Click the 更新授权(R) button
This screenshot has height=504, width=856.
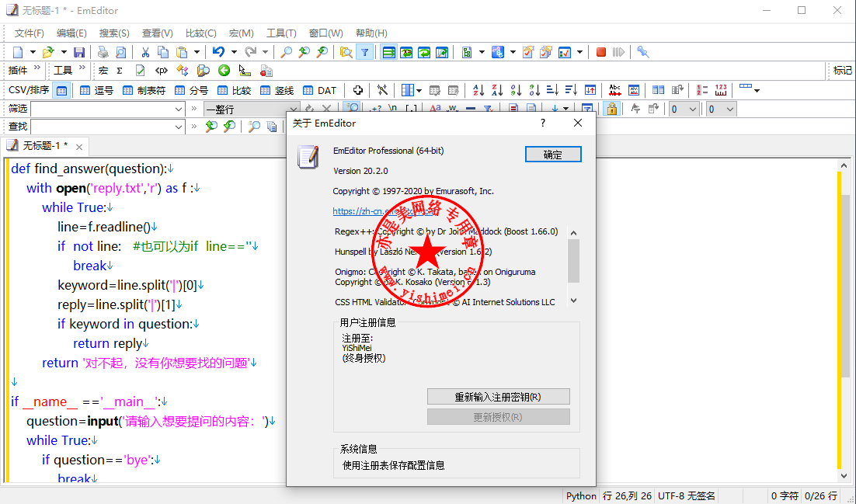pyautogui.click(x=498, y=417)
